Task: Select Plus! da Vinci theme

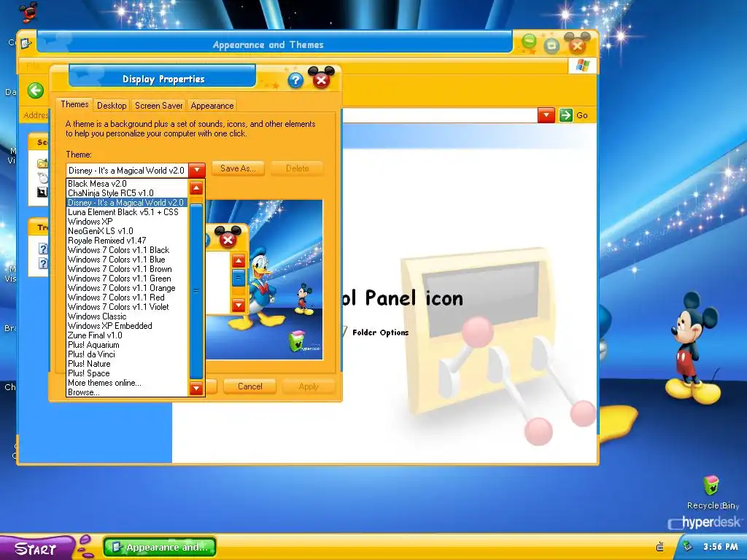Action: coord(127,354)
